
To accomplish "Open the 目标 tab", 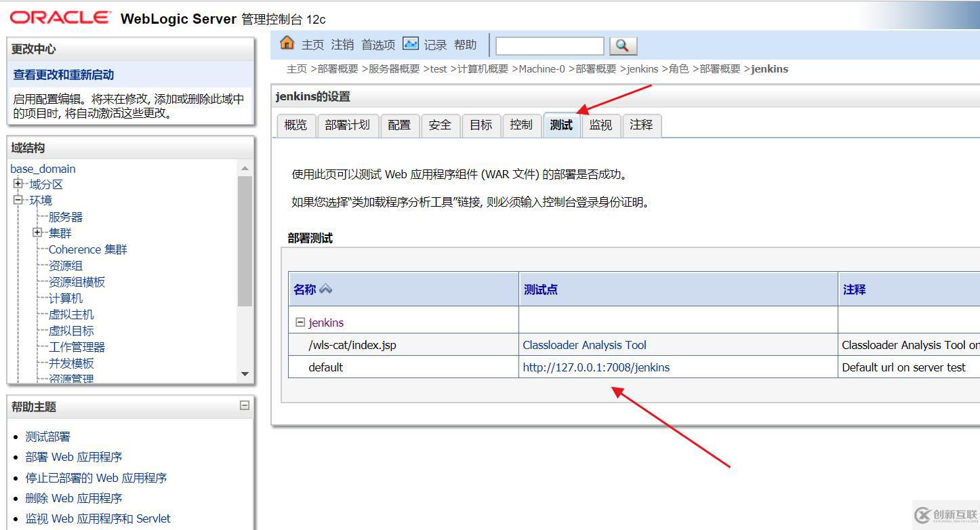I will click(481, 125).
